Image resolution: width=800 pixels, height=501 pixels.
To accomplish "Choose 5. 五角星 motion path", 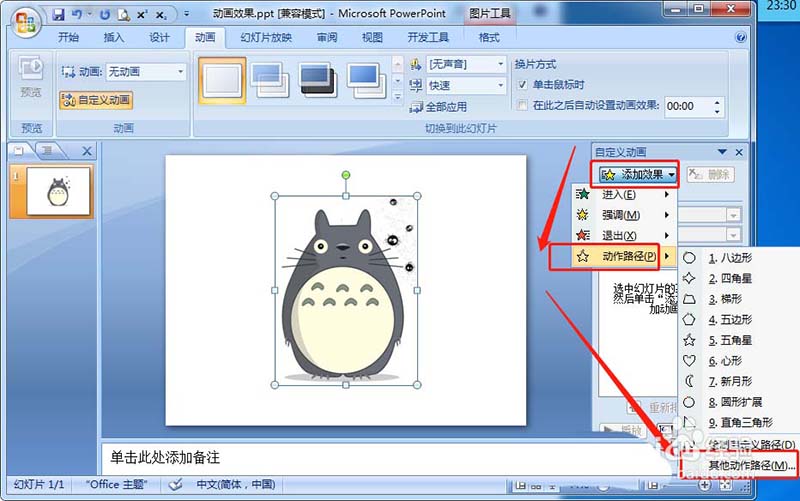I will (738, 340).
